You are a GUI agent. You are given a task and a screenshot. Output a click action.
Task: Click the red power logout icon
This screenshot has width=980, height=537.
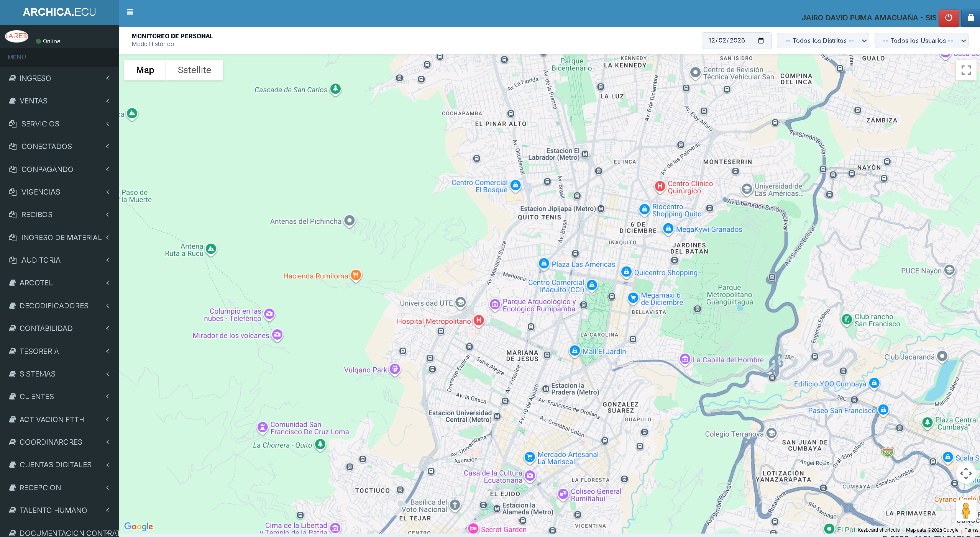[949, 18]
